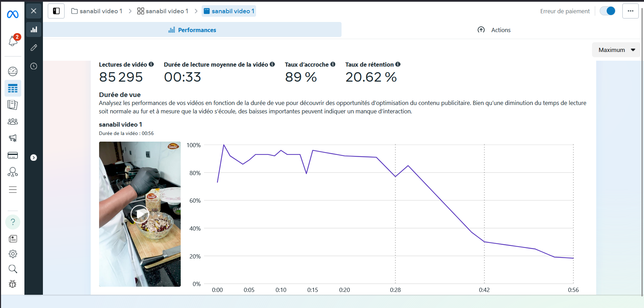
Task: Click the search magnifier icon
Action: click(x=13, y=269)
